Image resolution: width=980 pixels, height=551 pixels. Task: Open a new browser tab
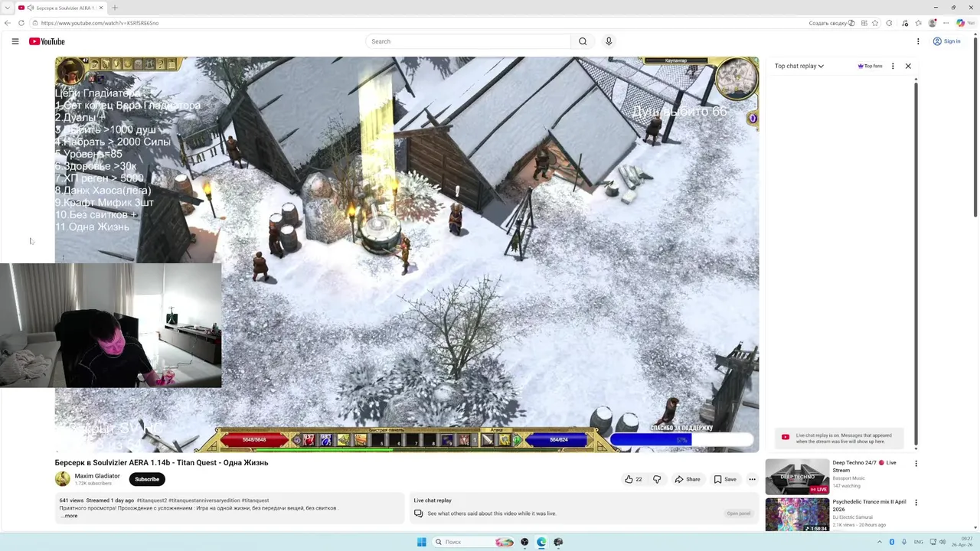pos(115,8)
